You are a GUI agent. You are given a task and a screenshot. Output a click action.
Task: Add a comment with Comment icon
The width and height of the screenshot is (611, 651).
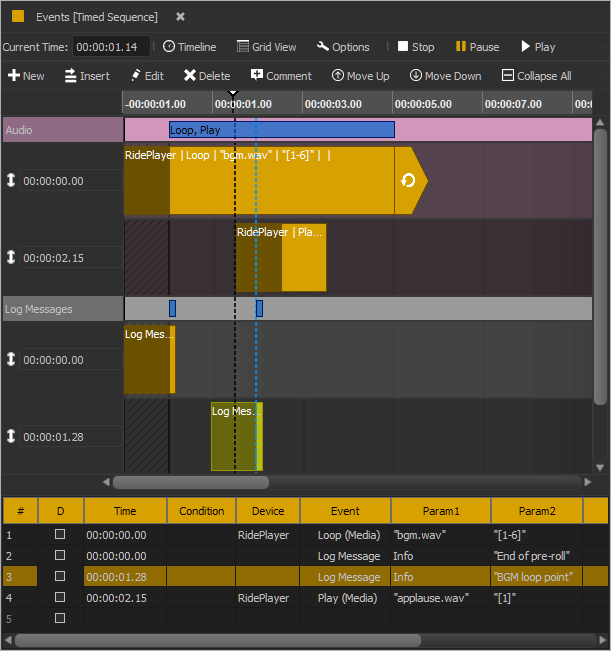click(257, 76)
